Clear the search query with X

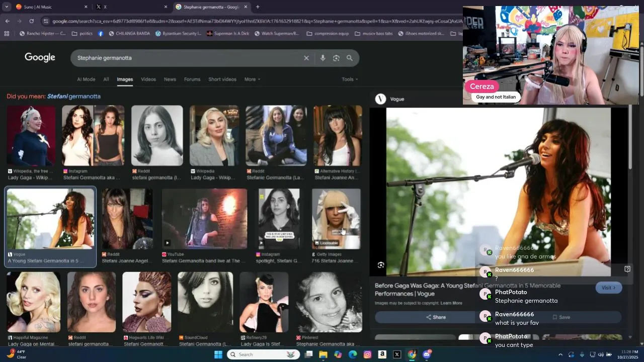[x=306, y=58]
